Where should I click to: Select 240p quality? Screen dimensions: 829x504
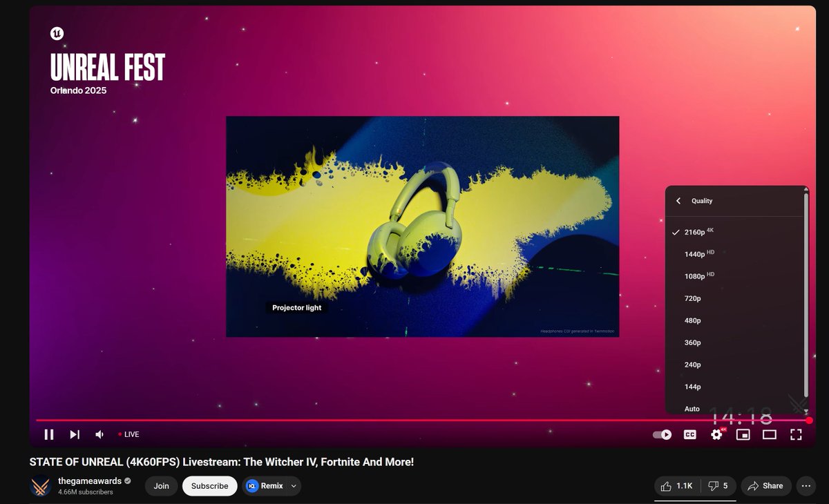coord(734,365)
